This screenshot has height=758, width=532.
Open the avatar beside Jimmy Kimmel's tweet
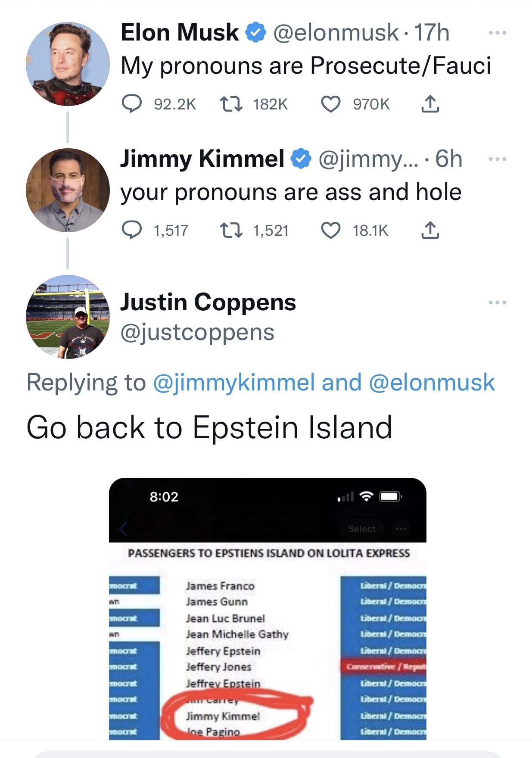click(x=68, y=190)
